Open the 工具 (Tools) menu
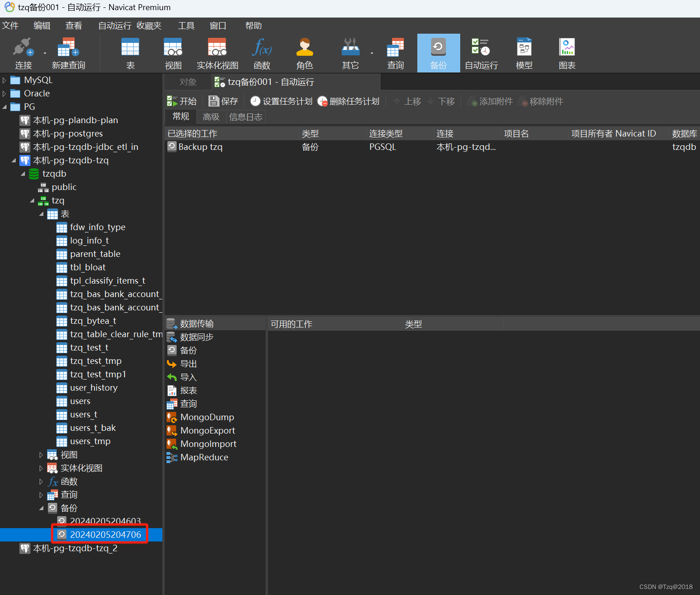The height and width of the screenshot is (595, 700). (x=186, y=26)
